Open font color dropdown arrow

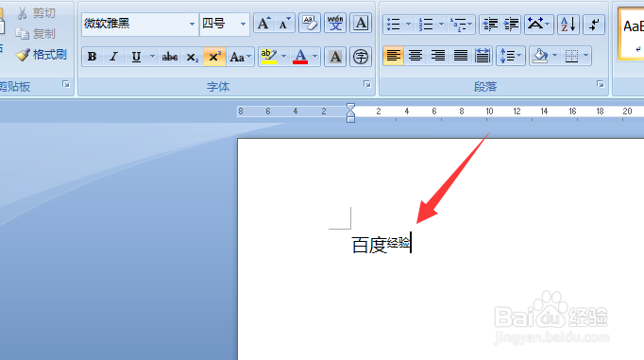coord(315,57)
